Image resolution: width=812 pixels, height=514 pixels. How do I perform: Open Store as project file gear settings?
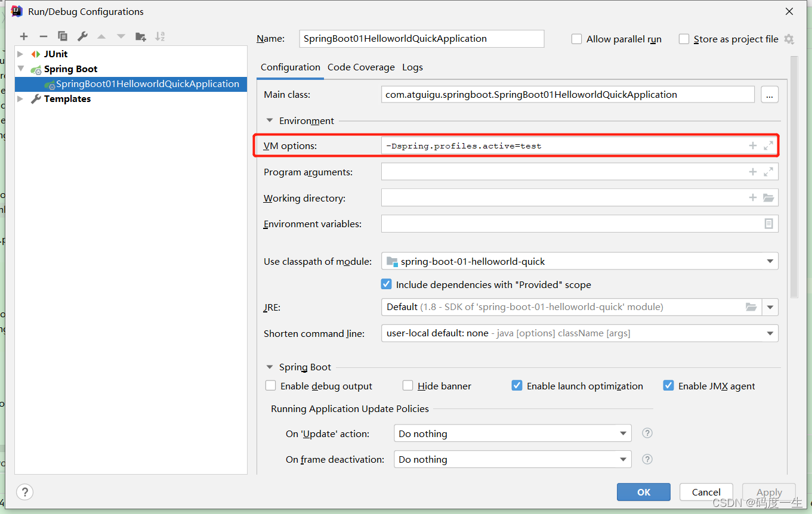(x=789, y=39)
